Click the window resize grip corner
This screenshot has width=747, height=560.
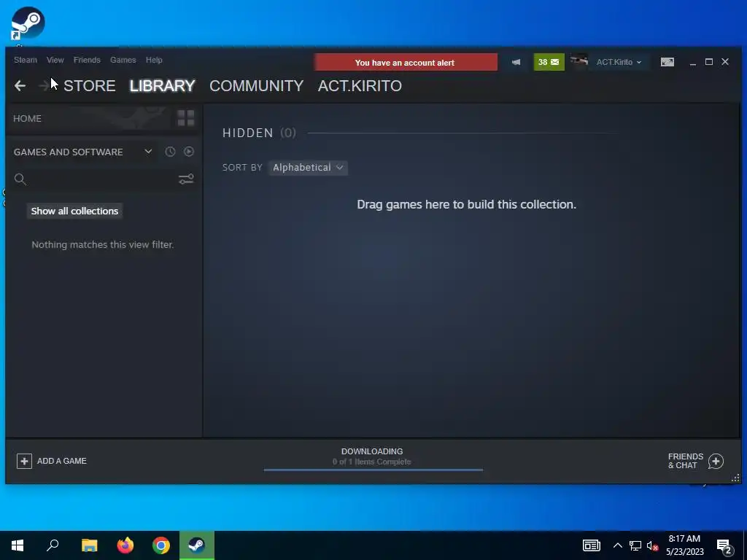coord(735,478)
